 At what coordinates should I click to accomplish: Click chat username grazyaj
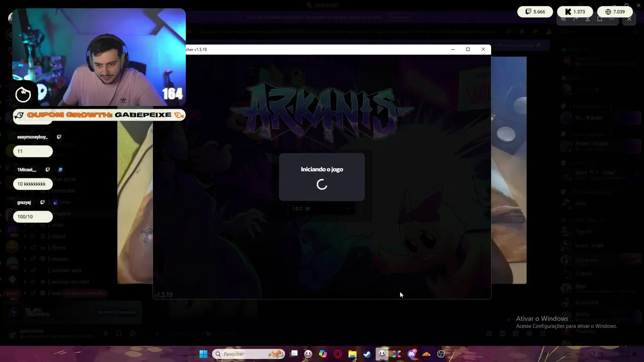[24, 202]
